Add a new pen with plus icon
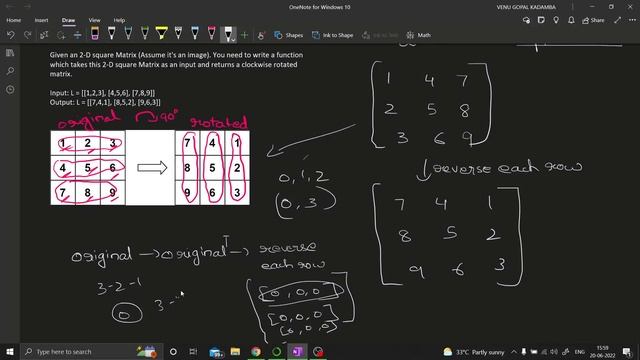 (244, 35)
